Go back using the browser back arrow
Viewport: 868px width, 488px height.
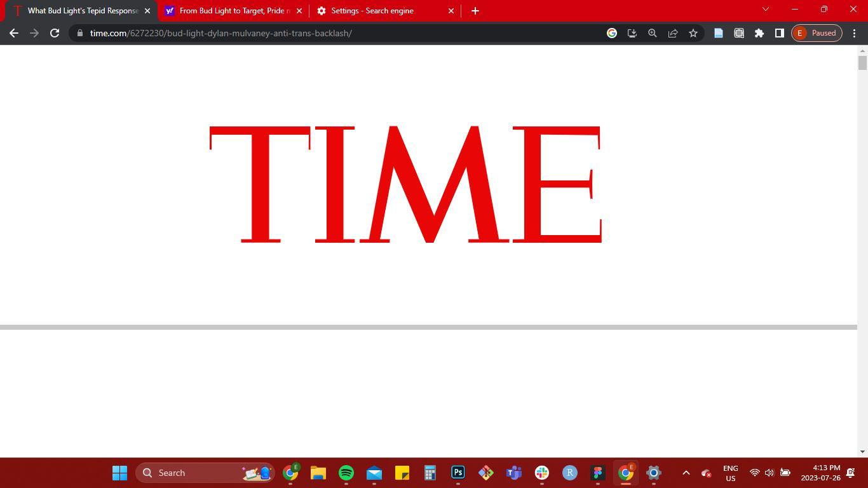pos(14,33)
